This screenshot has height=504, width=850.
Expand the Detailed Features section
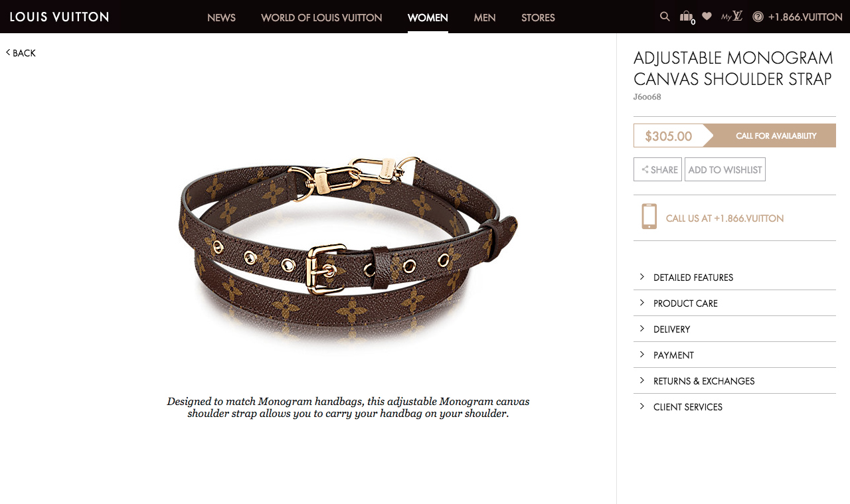pyautogui.click(x=734, y=278)
